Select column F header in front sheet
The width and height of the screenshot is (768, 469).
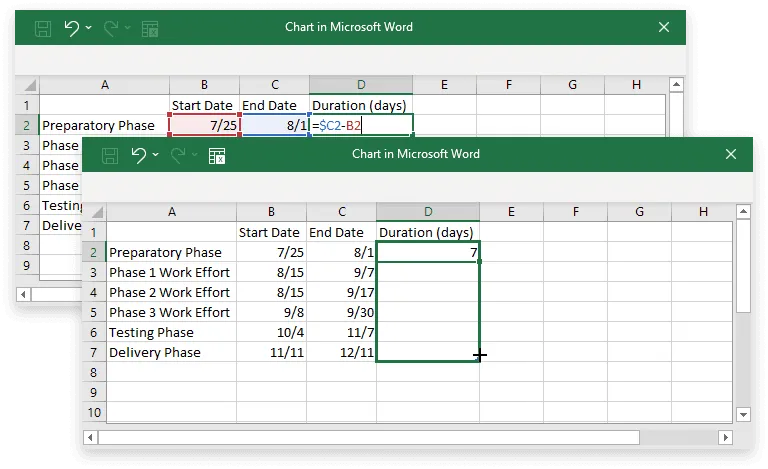click(576, 211)
